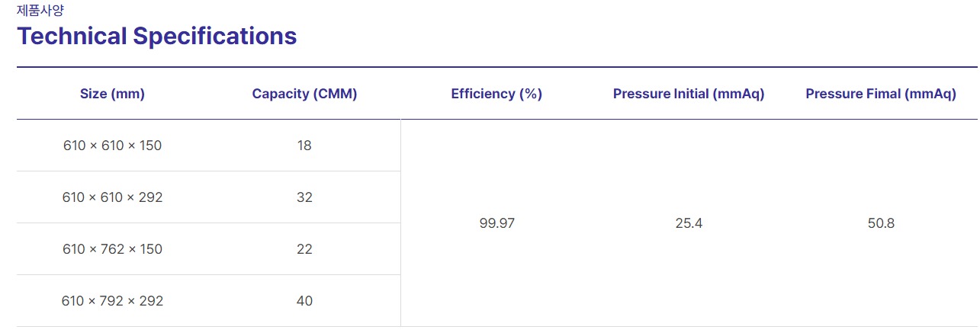
Task: Click the capacity value 40
Action: [304, 301]
